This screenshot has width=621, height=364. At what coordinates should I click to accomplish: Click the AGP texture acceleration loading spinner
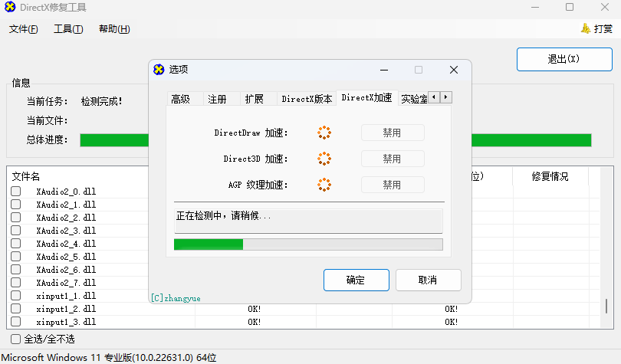point(324,185)
